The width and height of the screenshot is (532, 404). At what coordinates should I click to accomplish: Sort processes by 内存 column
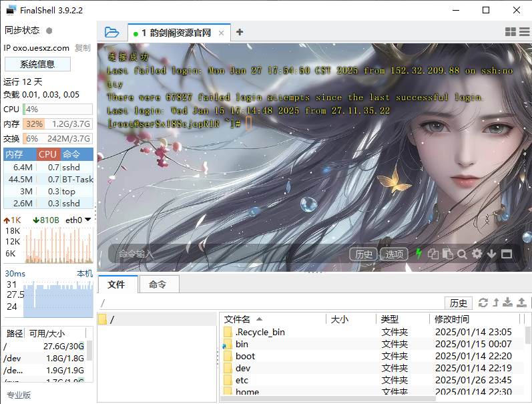point(20,154)
